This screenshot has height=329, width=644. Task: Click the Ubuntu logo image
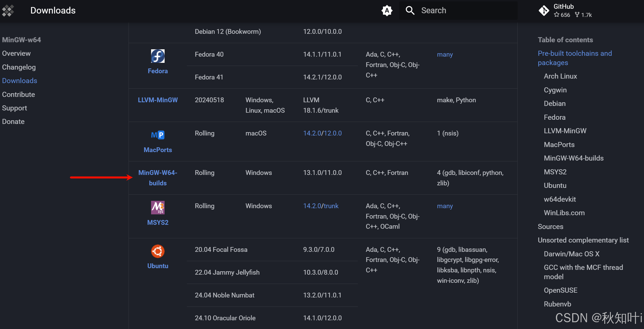point(158,251)
